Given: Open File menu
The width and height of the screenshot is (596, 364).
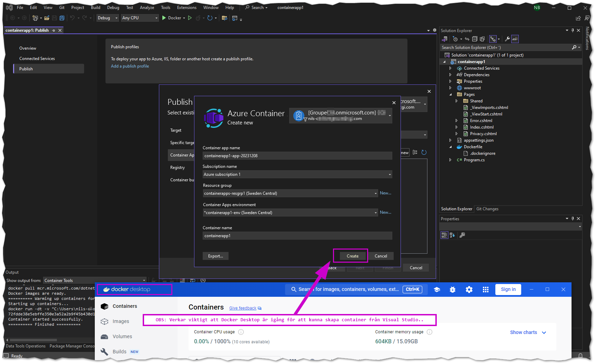Looking at the screenshot, I should pos(20,8).
